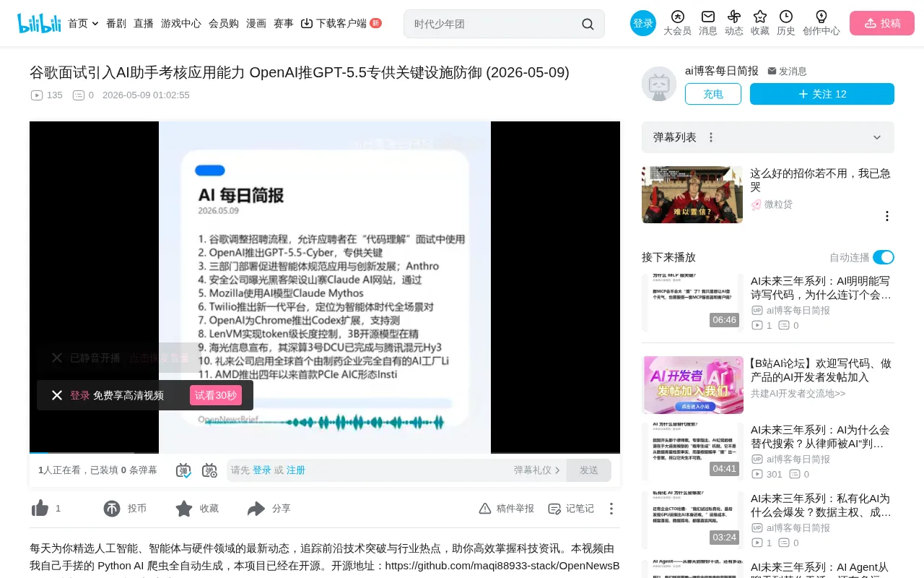Open the 历史 clock icon

tap(786, 17)
